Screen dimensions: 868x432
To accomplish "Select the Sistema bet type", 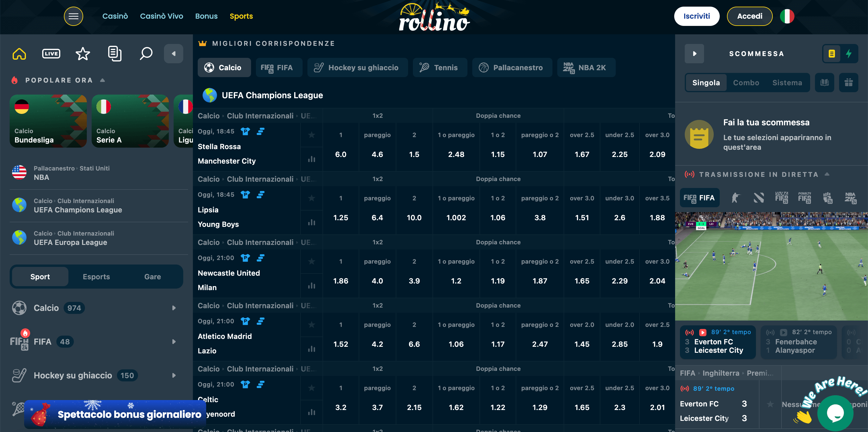I will tap(787, 83).
